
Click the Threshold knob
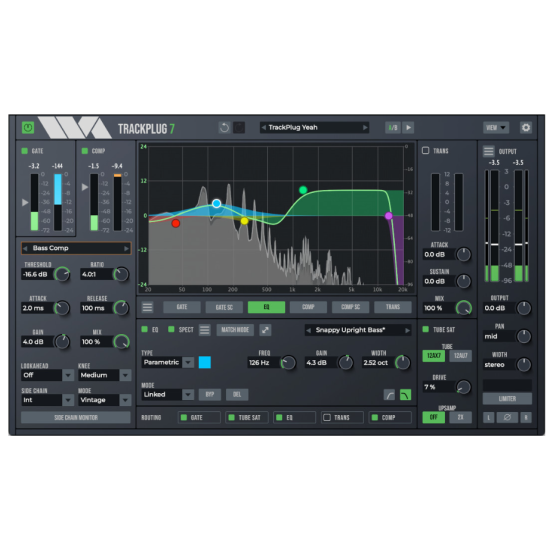(62, 274)
